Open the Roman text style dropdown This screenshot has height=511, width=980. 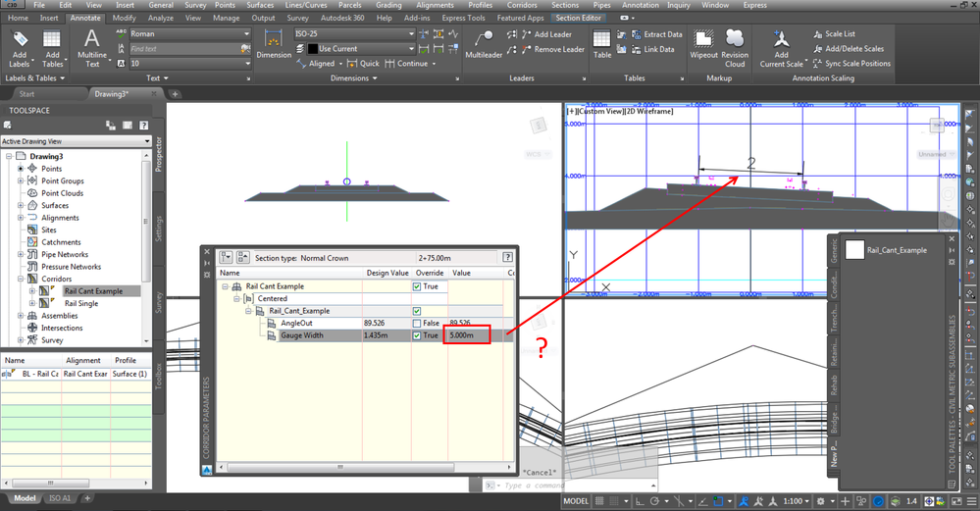click(x=247, y=33)
